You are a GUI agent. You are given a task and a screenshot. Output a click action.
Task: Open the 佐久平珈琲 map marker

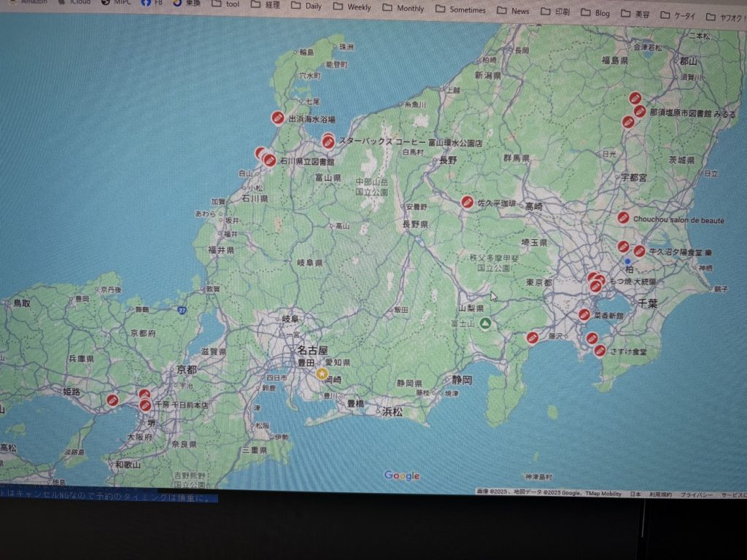coord(467,202)
